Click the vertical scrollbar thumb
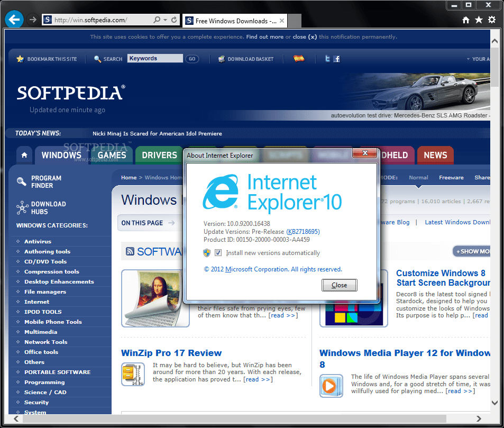 (494, 67)
